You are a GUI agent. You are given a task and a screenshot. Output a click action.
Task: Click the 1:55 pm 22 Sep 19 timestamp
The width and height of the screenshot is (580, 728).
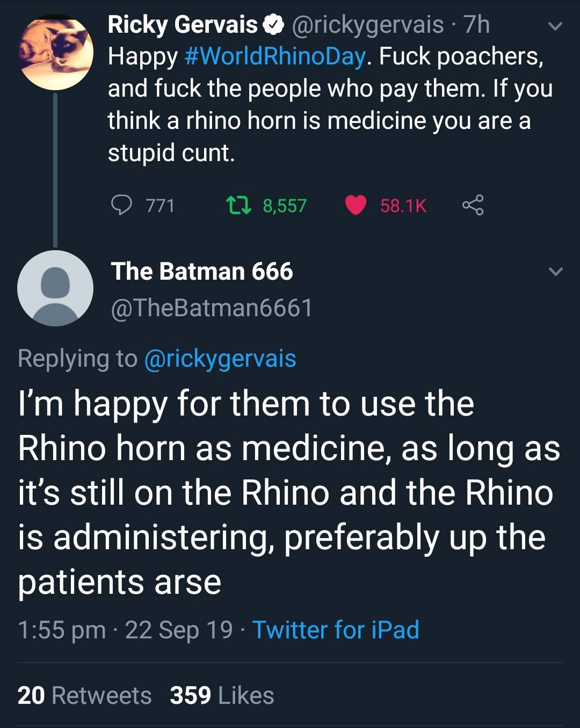tap(125, 630)
